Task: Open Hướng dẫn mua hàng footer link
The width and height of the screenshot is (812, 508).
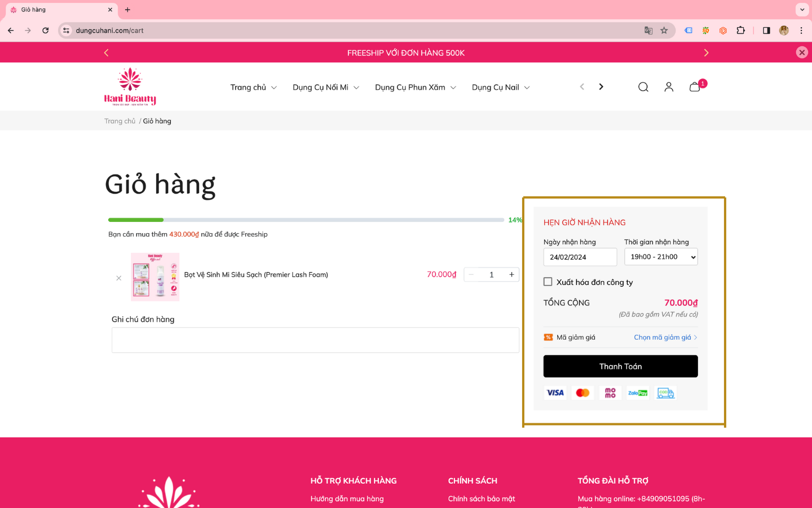Action: pyautogui.click(x=347, y=499)
